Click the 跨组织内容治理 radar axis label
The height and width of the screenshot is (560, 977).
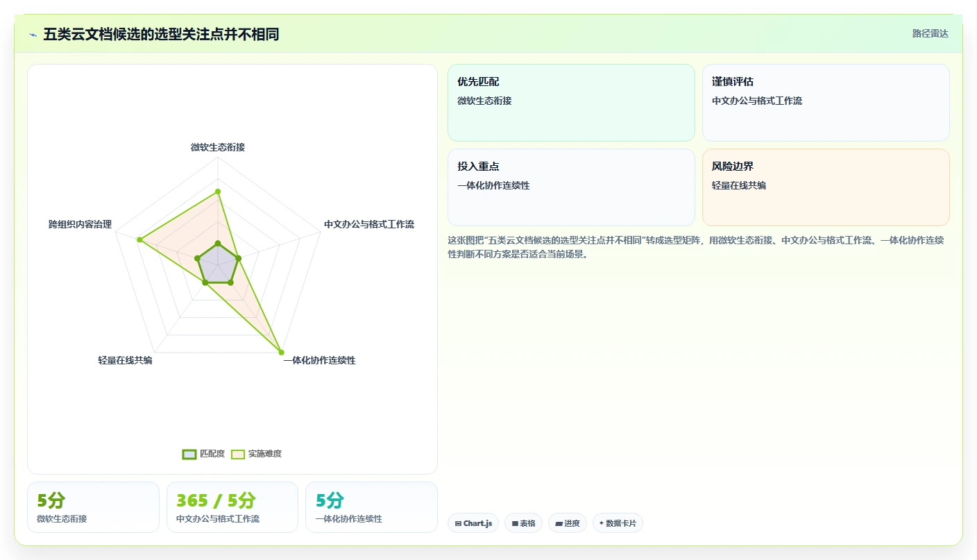coord(80,224)
